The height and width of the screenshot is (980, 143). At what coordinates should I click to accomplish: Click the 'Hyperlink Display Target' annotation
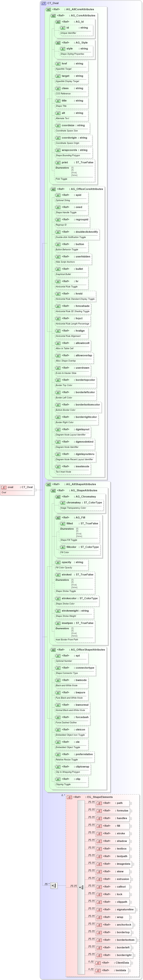pos(68,82)
